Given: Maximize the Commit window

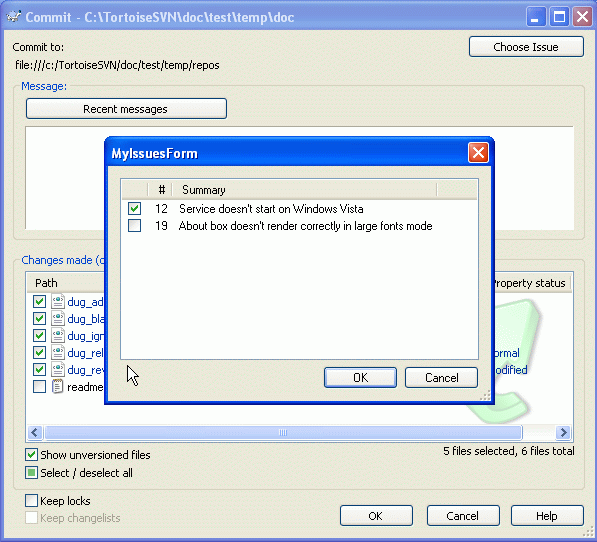Looking at the screenshot, I should [559, 17].
